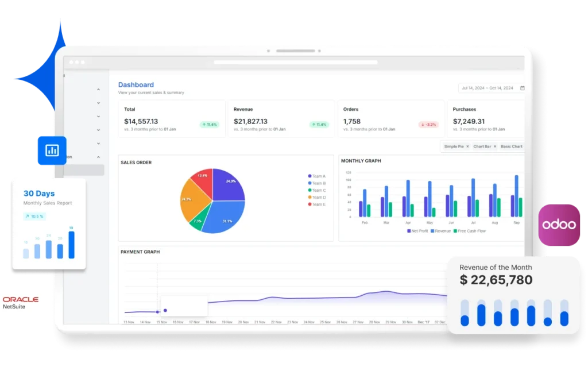588x367 pixels.
Task: Open the Odoo app icon
Action: click(560, 224)
